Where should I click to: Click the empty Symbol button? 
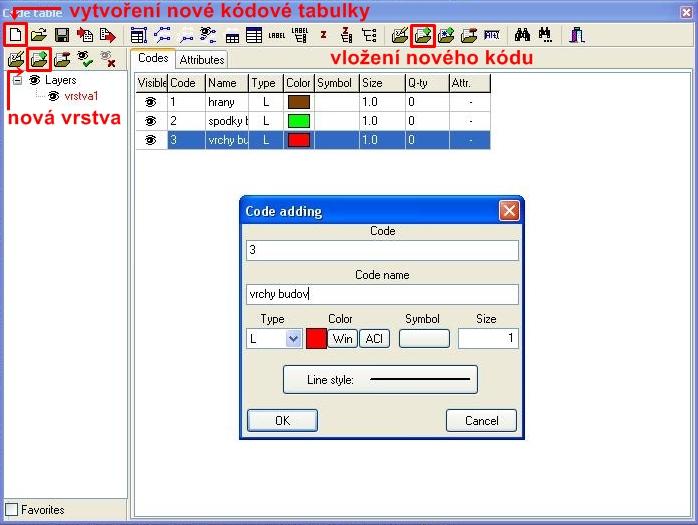point(424,339)
